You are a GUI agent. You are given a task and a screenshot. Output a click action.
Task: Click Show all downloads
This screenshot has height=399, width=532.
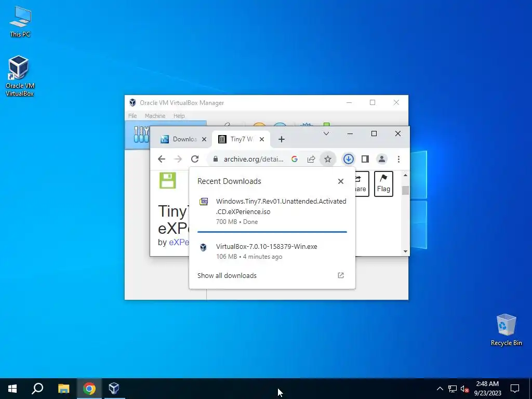tap(227, 275)
